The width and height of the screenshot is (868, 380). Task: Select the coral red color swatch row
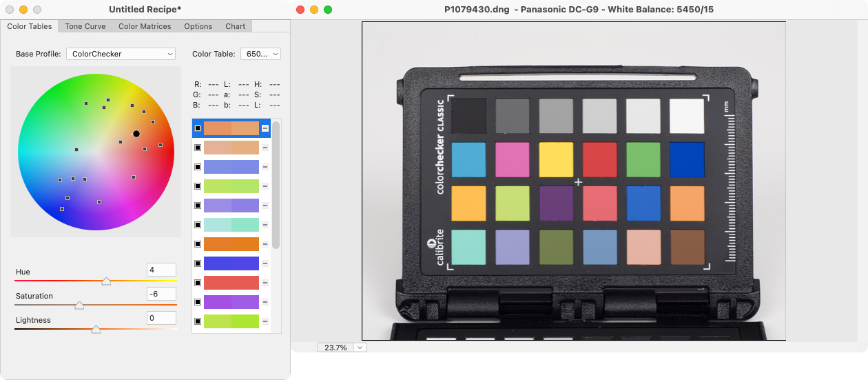click(x=231, y=283)
